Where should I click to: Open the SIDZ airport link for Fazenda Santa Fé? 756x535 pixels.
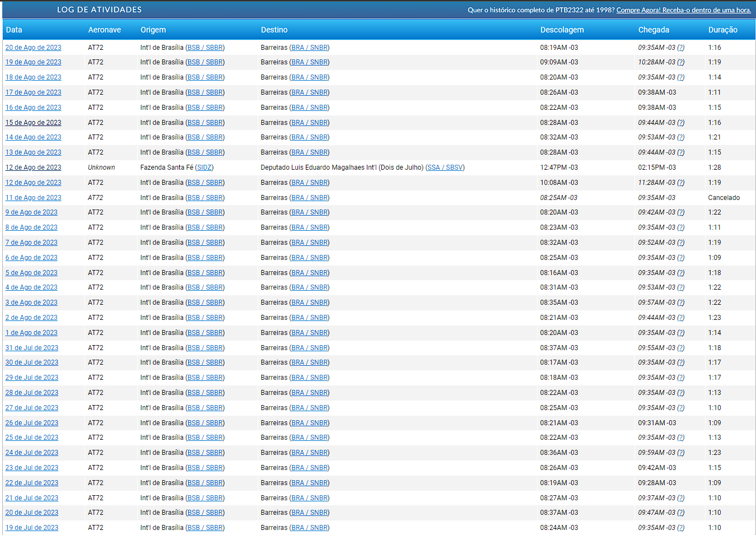pyautogui.click(x=204, y=168)
